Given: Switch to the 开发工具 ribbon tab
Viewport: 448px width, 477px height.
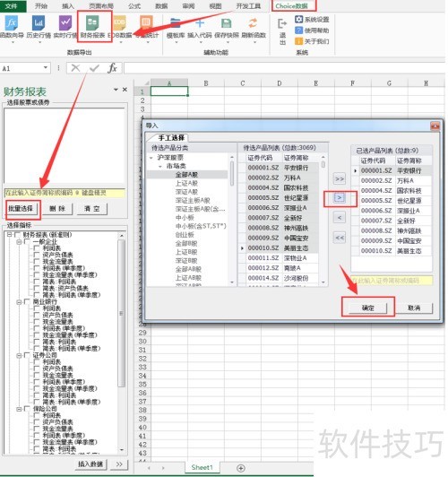Looking at the screenshot, I should (248, 5).
